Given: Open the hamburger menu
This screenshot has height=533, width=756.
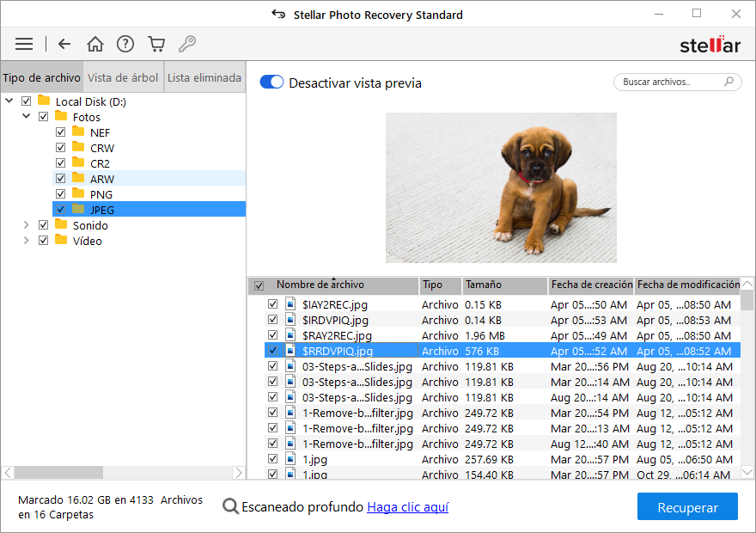Looking at the screenshot, I should 24,44.
